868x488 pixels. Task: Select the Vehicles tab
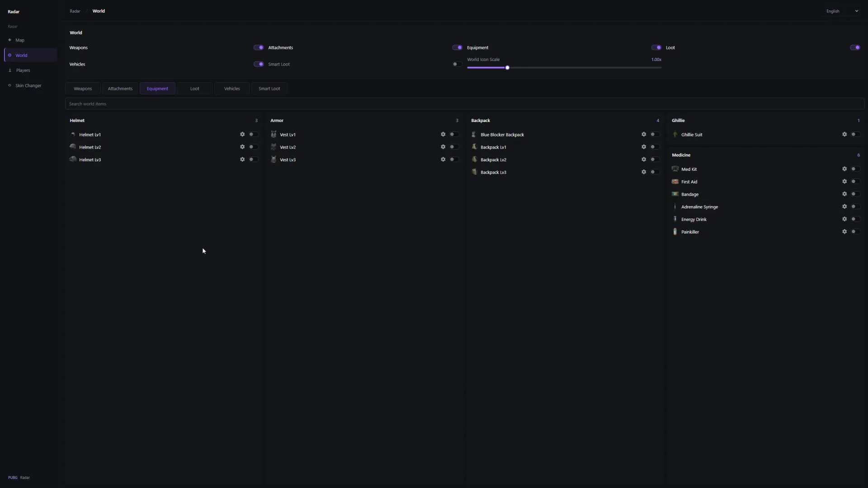[232, 89]
